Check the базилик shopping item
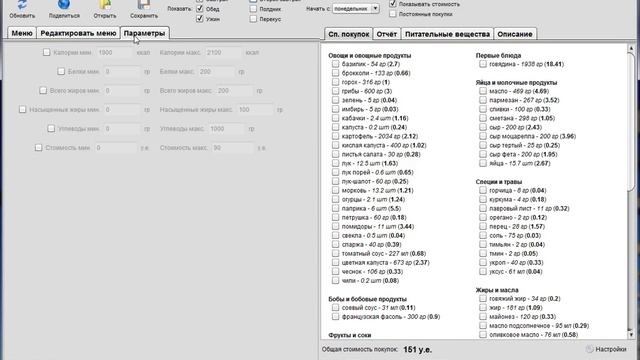The width and height of the screenshot is (640, 360). click(336, 64)
